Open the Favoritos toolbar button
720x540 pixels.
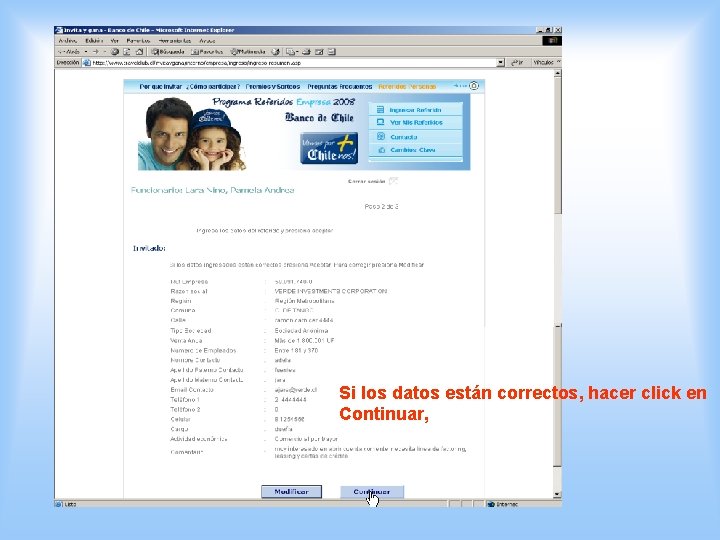tap(207, 52)
